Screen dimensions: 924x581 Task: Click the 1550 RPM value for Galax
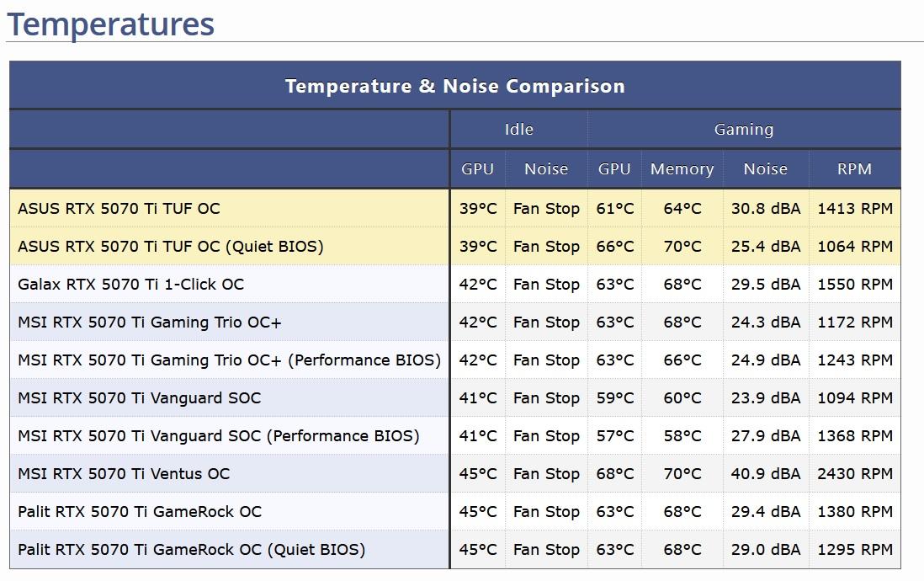pyautogui.click(x=854, y=285)
